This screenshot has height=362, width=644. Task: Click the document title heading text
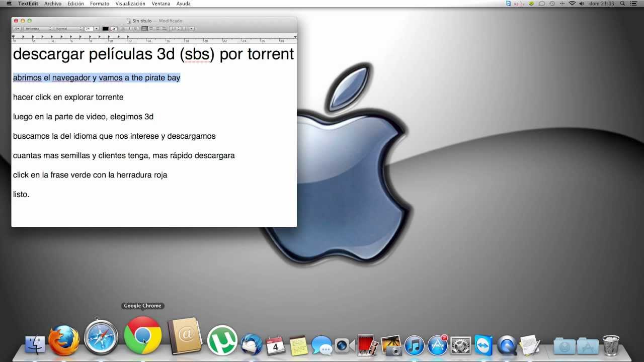point(153,54)
